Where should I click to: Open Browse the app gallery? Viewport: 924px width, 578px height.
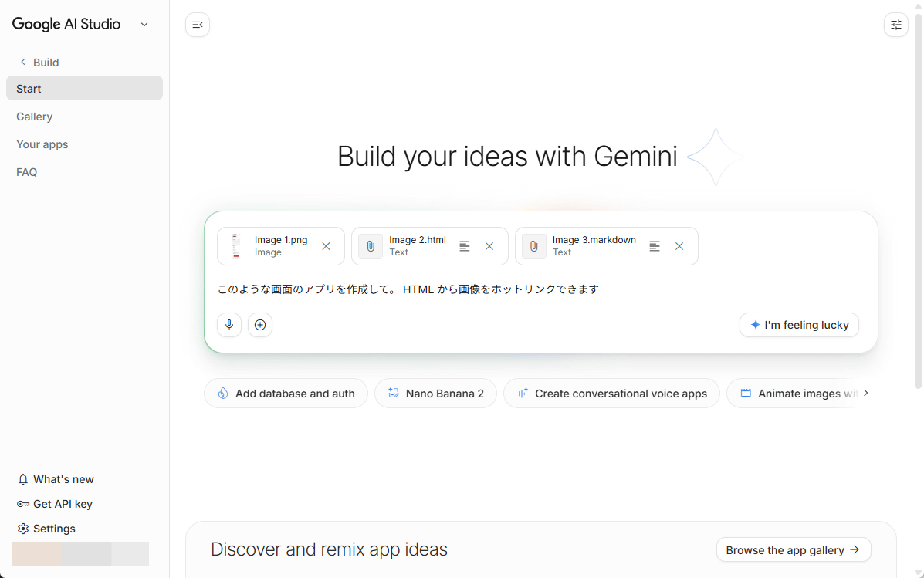(794, 549)
